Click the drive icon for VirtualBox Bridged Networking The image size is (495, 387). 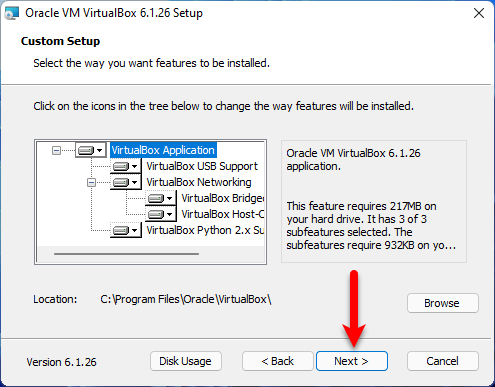(x=156, y=198)
